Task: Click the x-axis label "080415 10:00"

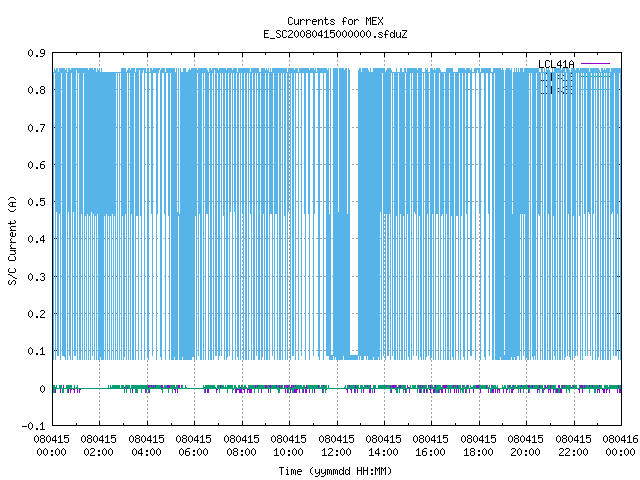Action: [289, 446]
